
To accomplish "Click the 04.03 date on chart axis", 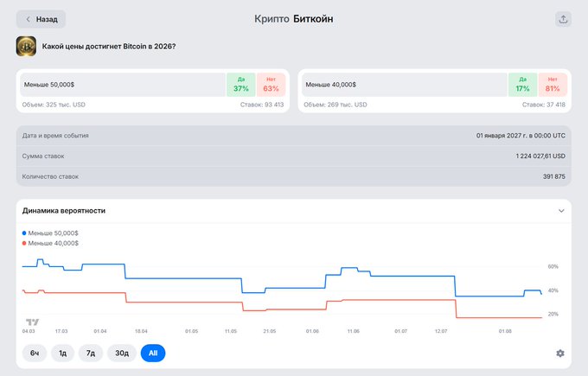I will pyautogui.click(x=29, y=331).
